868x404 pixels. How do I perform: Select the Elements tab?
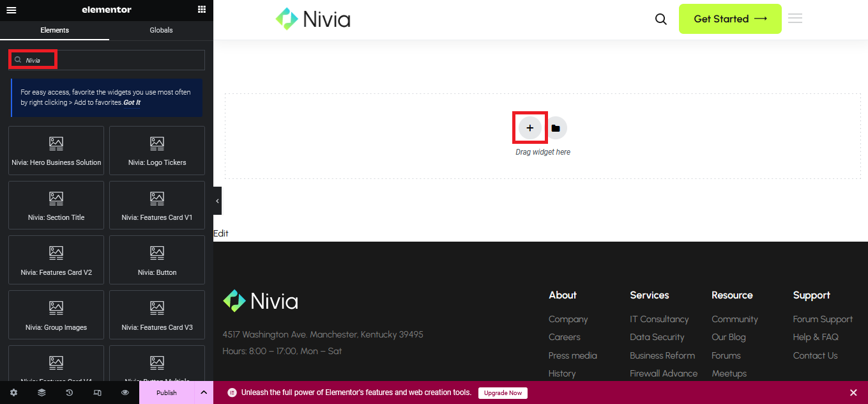(x=54, y=30)
